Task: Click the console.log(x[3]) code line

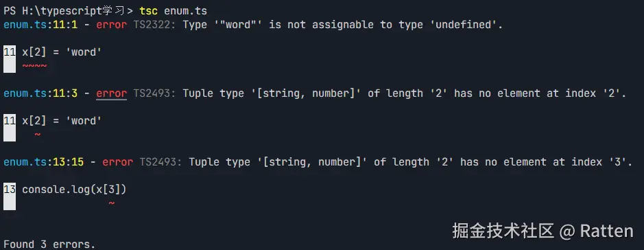Action: tap(74, 190)
